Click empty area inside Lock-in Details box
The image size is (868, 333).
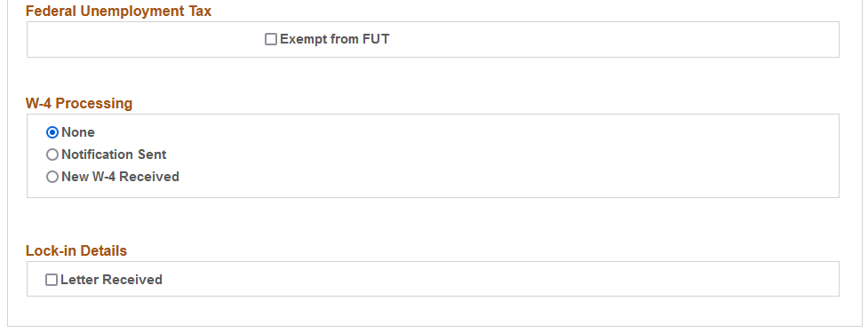(498, 279)
